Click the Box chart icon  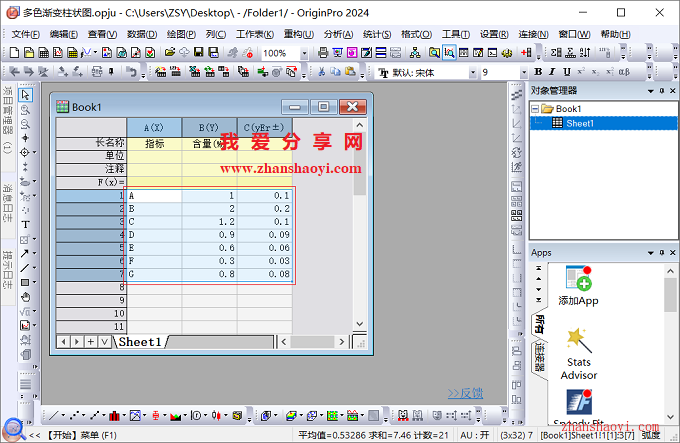[155, 416]
